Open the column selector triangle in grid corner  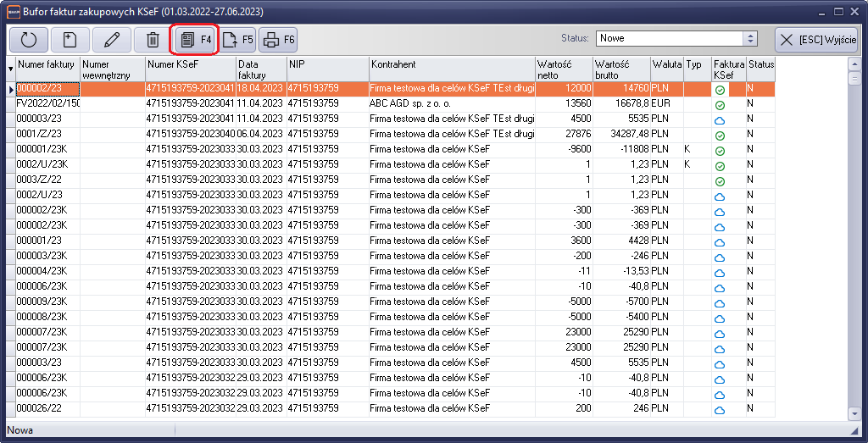11,69
